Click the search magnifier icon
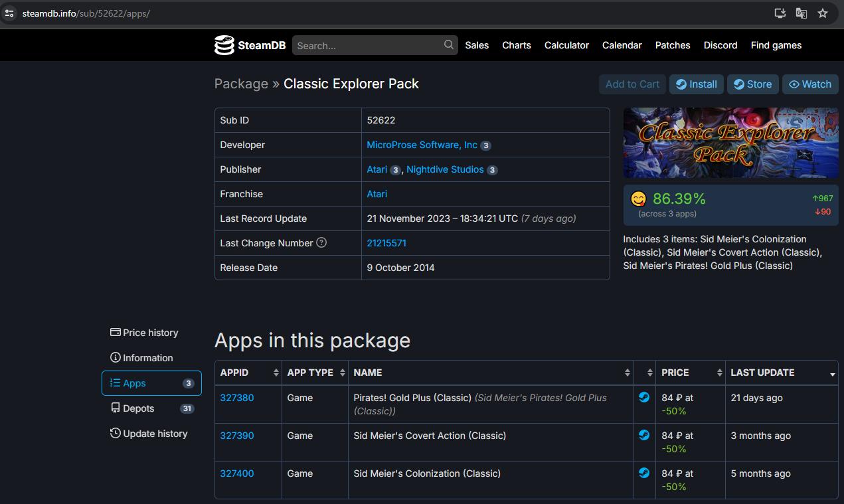Screen dimensions: 844x504 (x=449, y=44)
